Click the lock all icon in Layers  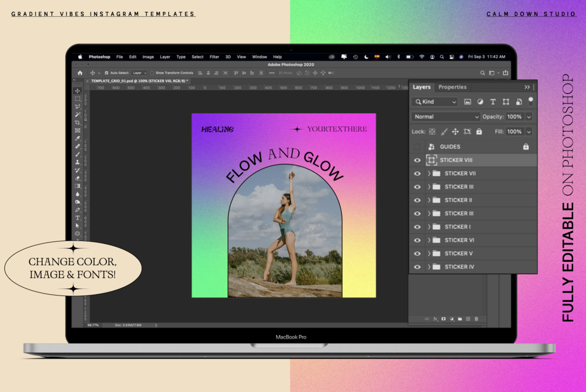(479, 132)
